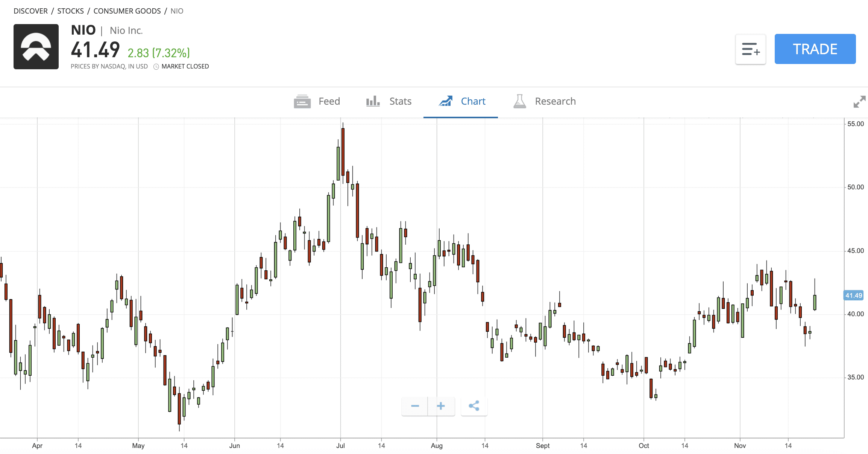Click the 45.00 price axis label
Image resolution: width=868 pixels, height=454 pixels.
click(856, 251)
